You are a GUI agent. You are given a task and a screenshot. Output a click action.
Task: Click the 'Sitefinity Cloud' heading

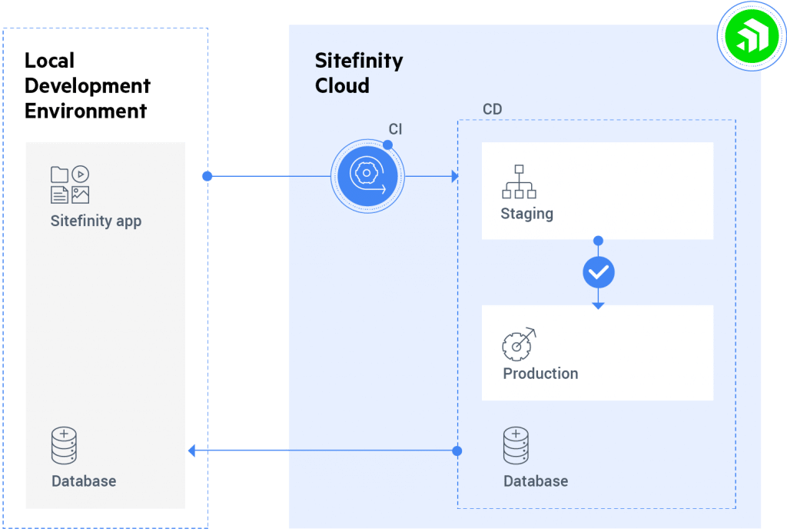[x=359, y=73]
